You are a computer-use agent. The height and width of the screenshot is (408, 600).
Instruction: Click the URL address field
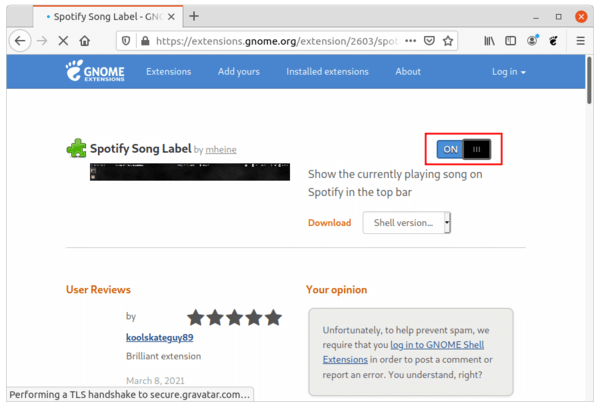277,41
